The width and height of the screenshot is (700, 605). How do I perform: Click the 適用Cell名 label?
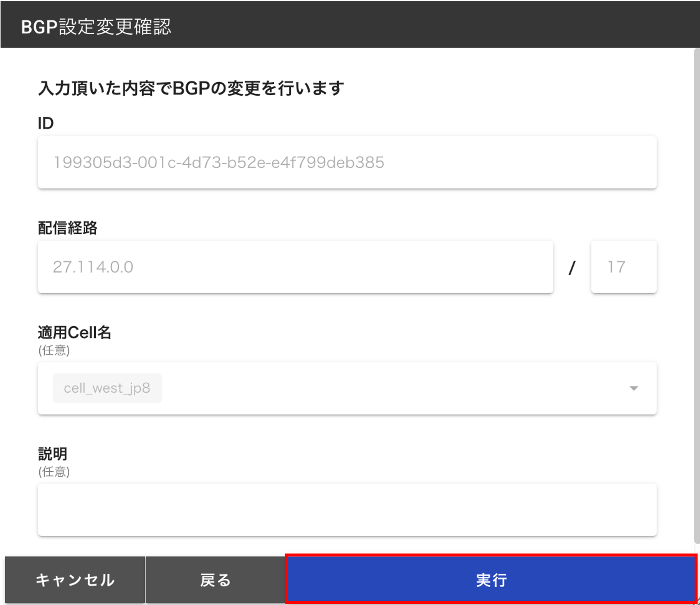pyautogui.click(x=74, y=333)
